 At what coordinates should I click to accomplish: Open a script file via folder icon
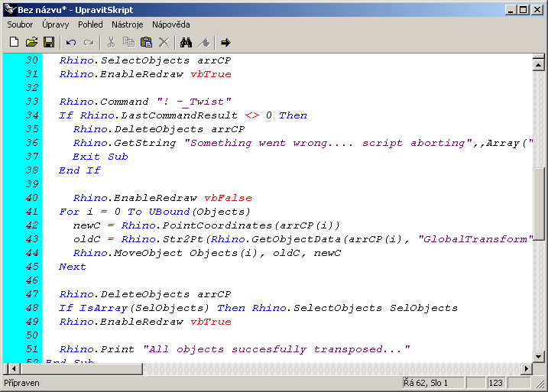click(x=31, y=42)
